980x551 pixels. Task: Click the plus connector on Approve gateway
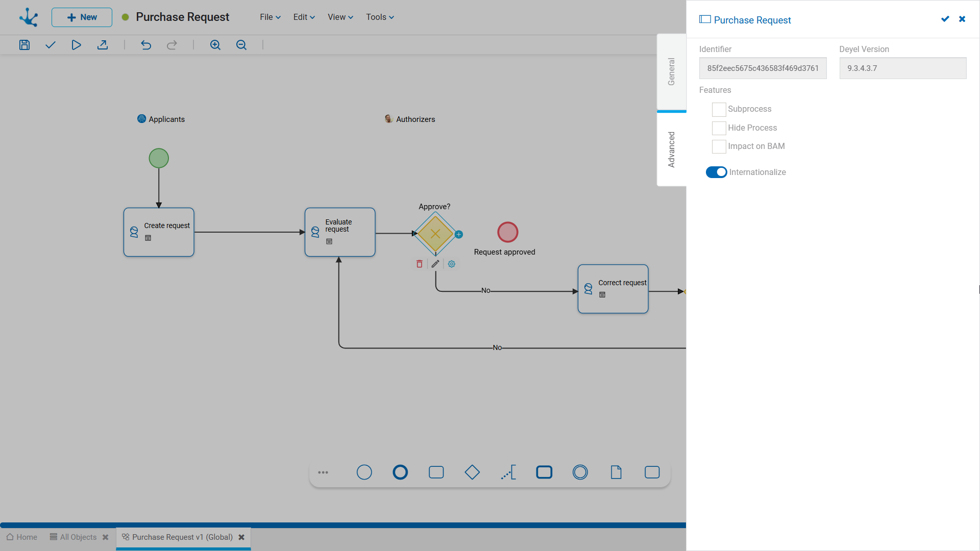coord(459,235)
